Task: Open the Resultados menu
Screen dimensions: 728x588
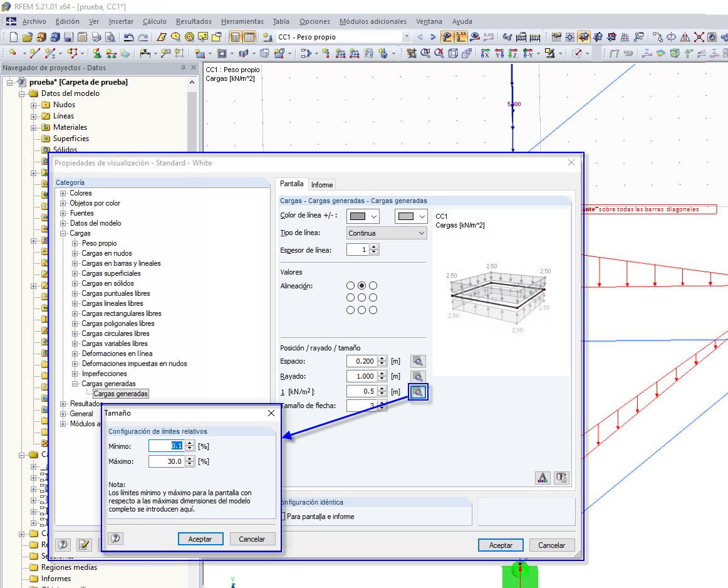Action: (194, 21)
